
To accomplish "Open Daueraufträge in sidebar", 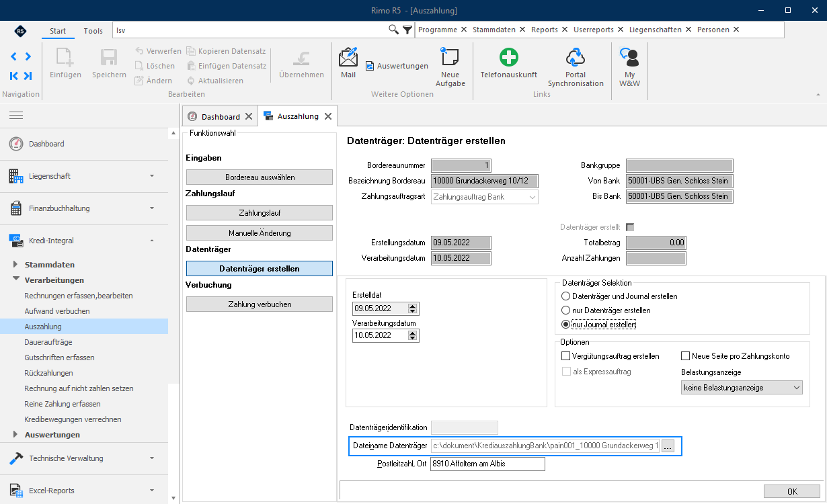I will pyautogui.click(x=48, y=342).
